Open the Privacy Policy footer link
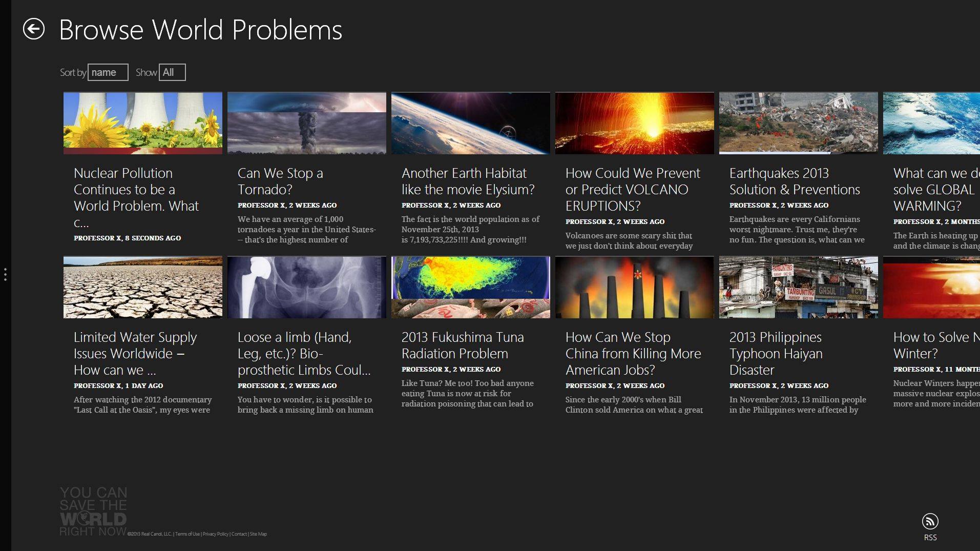Screen dimensions: 980x551 coord(215,534)
